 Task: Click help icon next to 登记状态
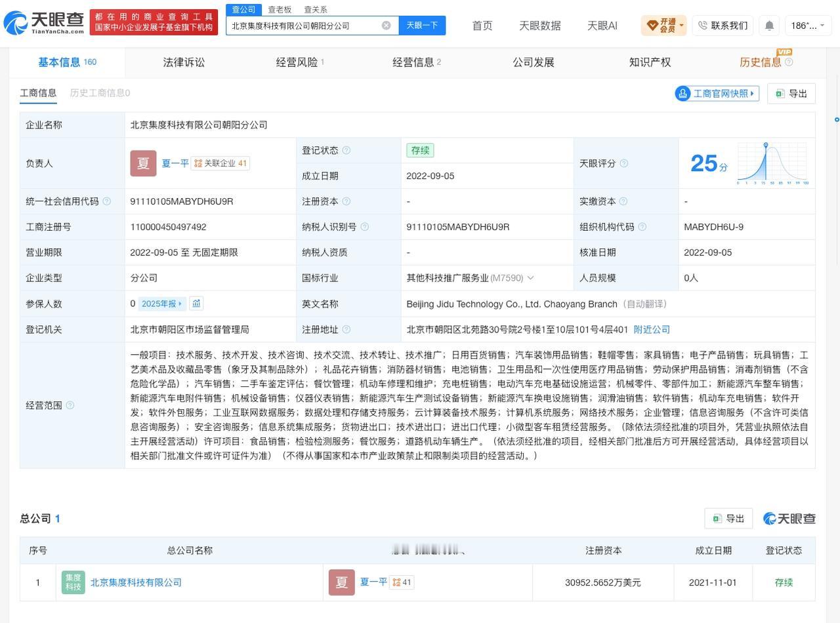click(346, 150)
